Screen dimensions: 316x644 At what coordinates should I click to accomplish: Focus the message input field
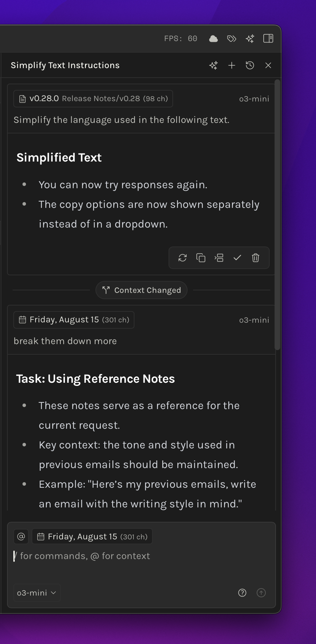pyautogui.click(x=141, y=556)
